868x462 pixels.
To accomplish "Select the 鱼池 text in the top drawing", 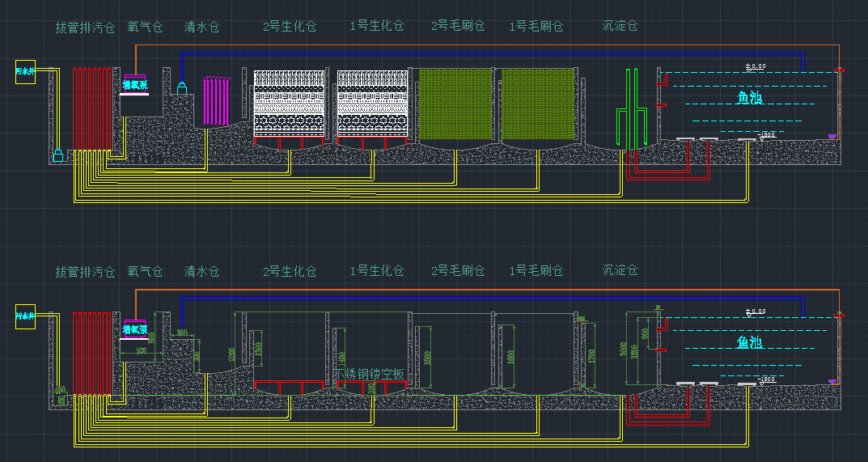I will [751, 97].
